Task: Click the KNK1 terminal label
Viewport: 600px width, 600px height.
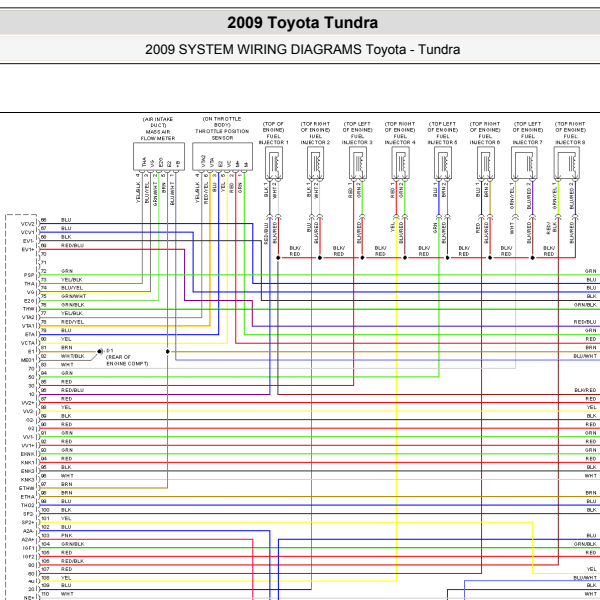Action: [28, 463]
